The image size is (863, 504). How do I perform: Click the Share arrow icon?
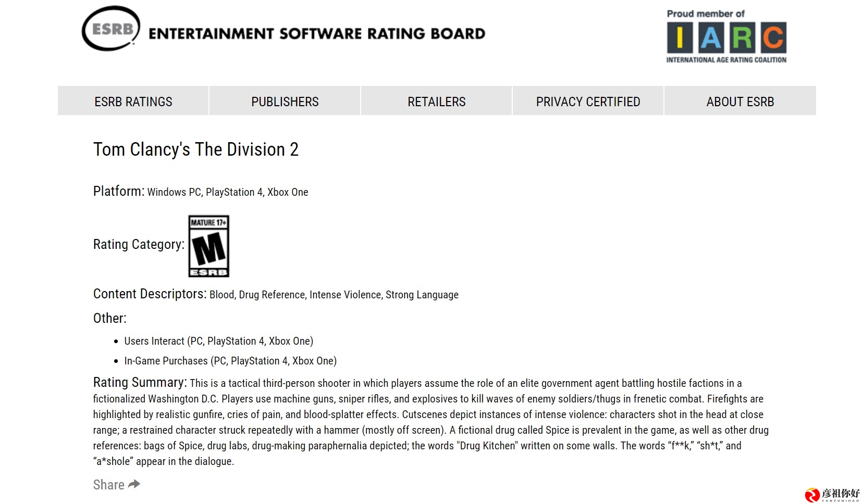click(x=134, y=484)
